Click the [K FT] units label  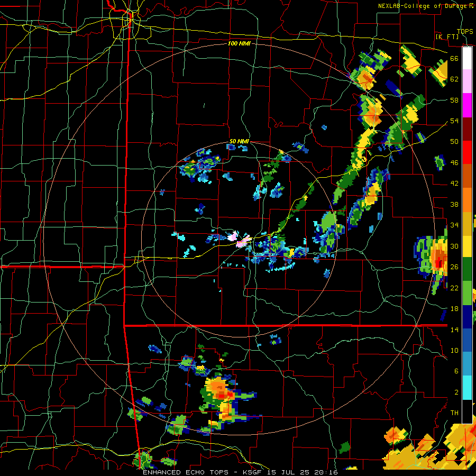(x=447, y=36)
